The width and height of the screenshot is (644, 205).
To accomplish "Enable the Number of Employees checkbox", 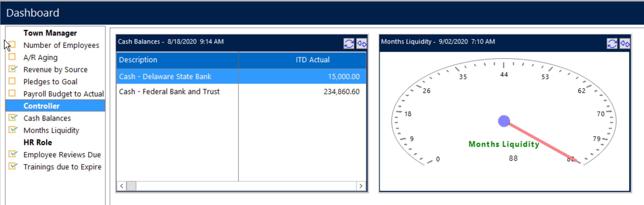I will [x=12, y=45].
